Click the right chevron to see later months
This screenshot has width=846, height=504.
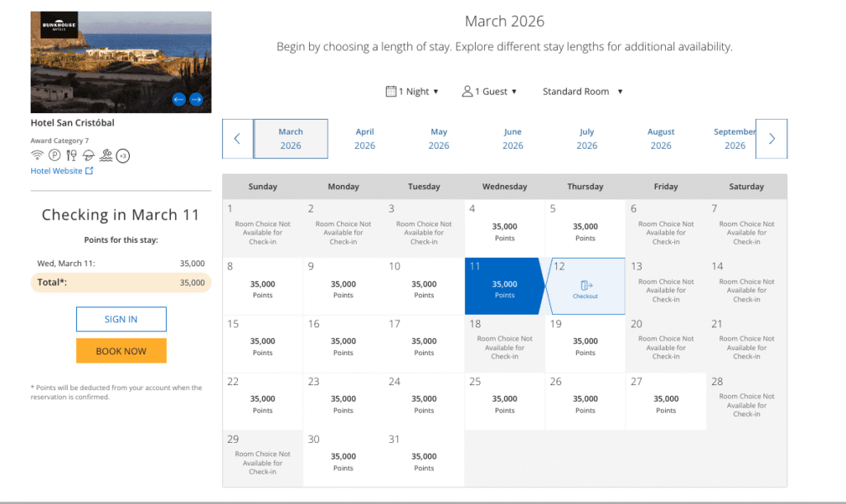(771, 138)
